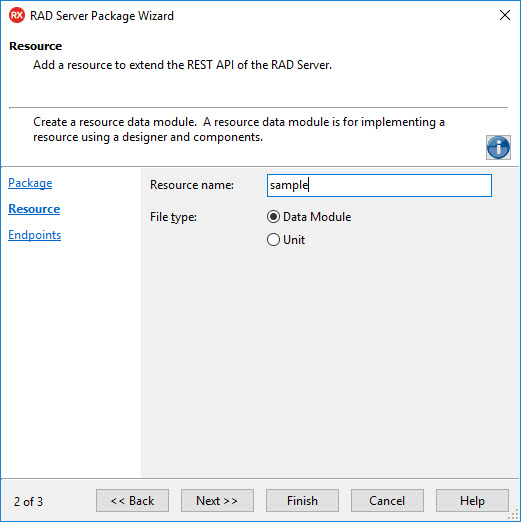The height and width of the screenshot is (522, 521).
Task: Click the Resource name label
Action: (192, 185)
